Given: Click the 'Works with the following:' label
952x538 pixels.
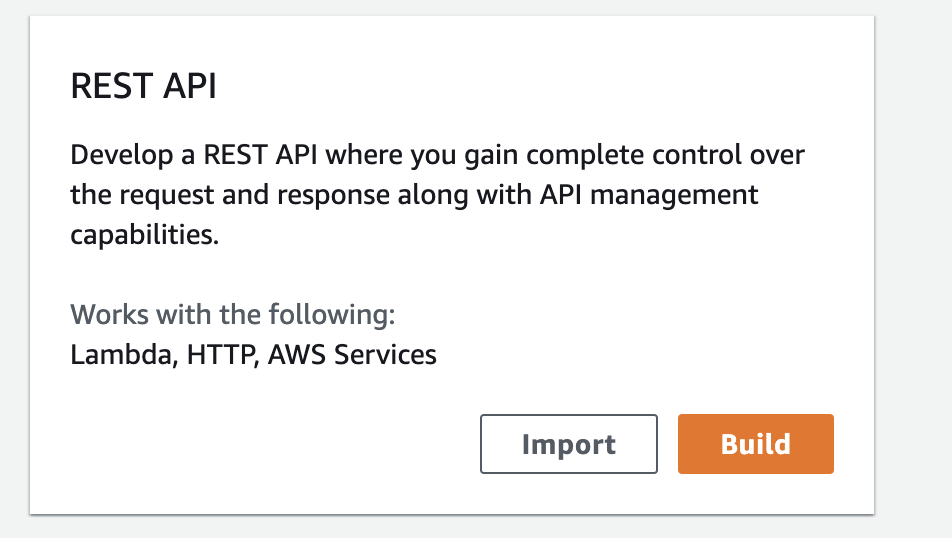Looking at the screenshot, I should point(233,315).
